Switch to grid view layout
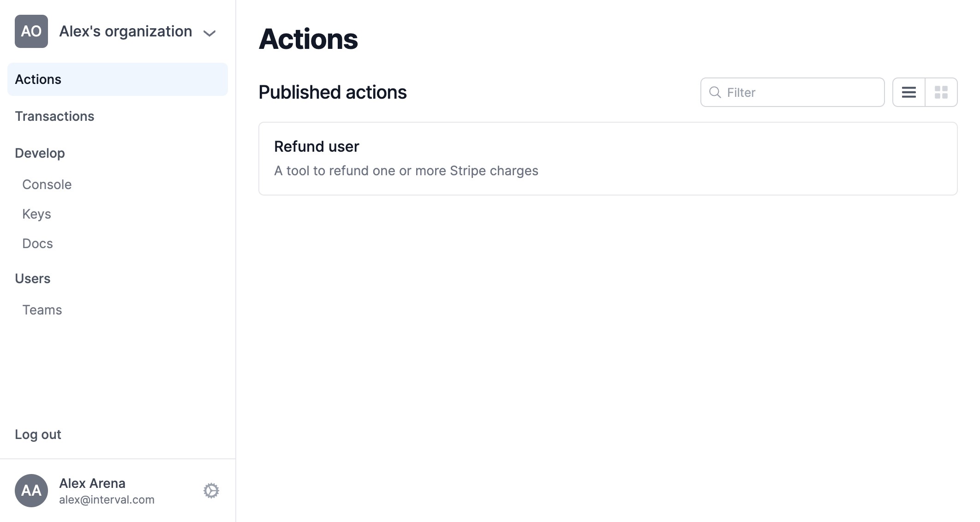 click(941, 92)
